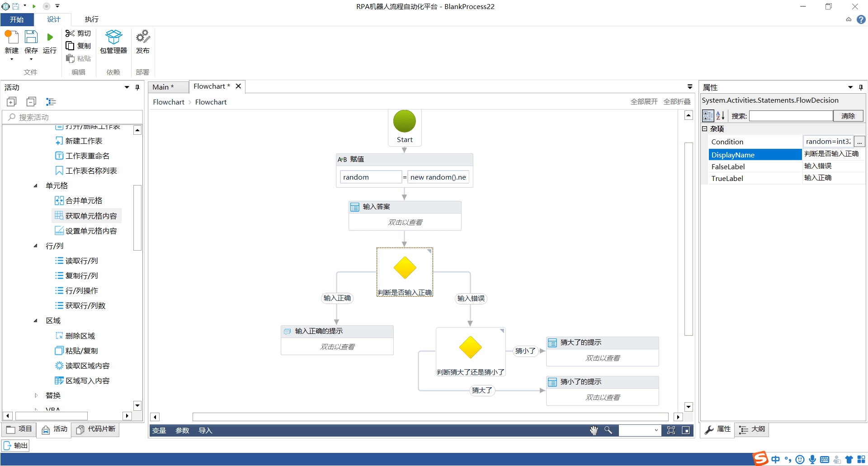Select the pan hand tool in status bar
This screenshot has width=868, height=466.
[594, 430]
